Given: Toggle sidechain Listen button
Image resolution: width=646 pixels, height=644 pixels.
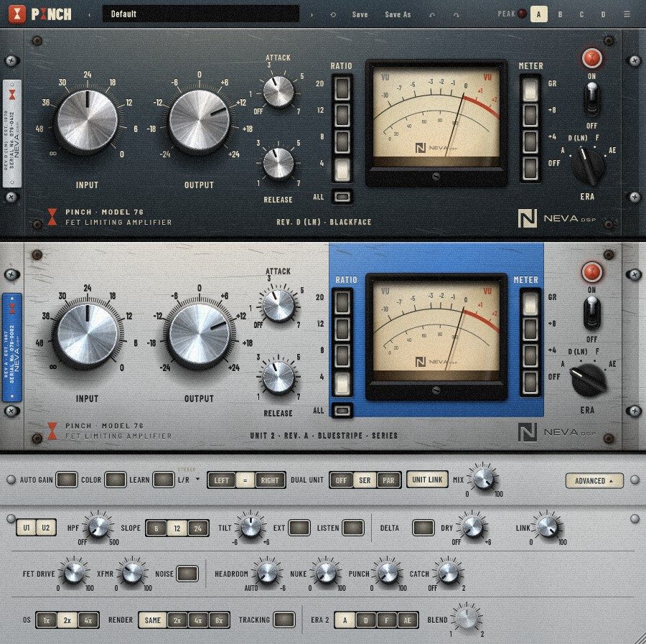Looking at the screenshot, I should click(353, 528).
